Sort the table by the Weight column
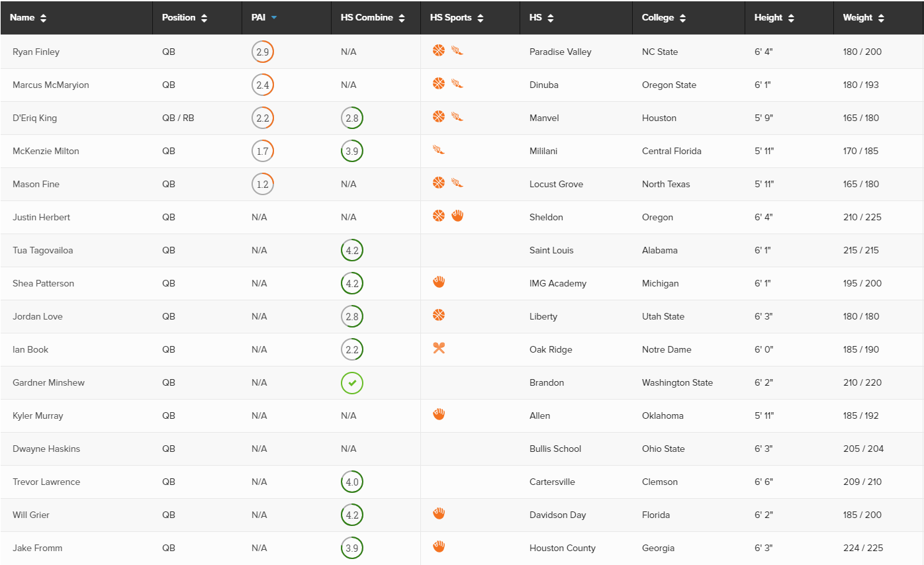 pos(864,18)
